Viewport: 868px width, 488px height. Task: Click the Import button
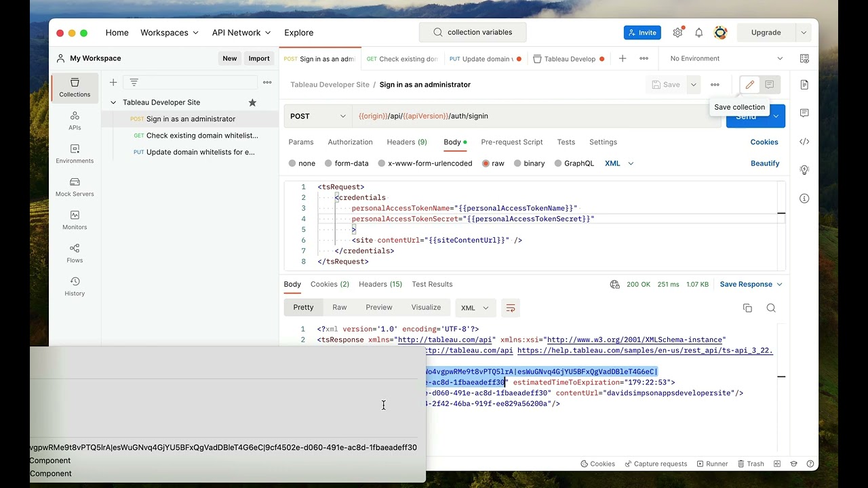pos(259,58)
